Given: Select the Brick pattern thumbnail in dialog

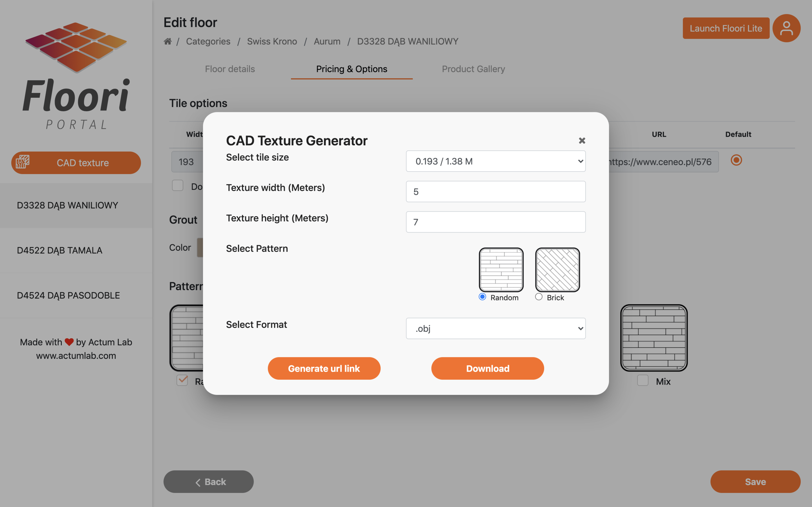Looking at the screenshot, I should coord(557,270).
